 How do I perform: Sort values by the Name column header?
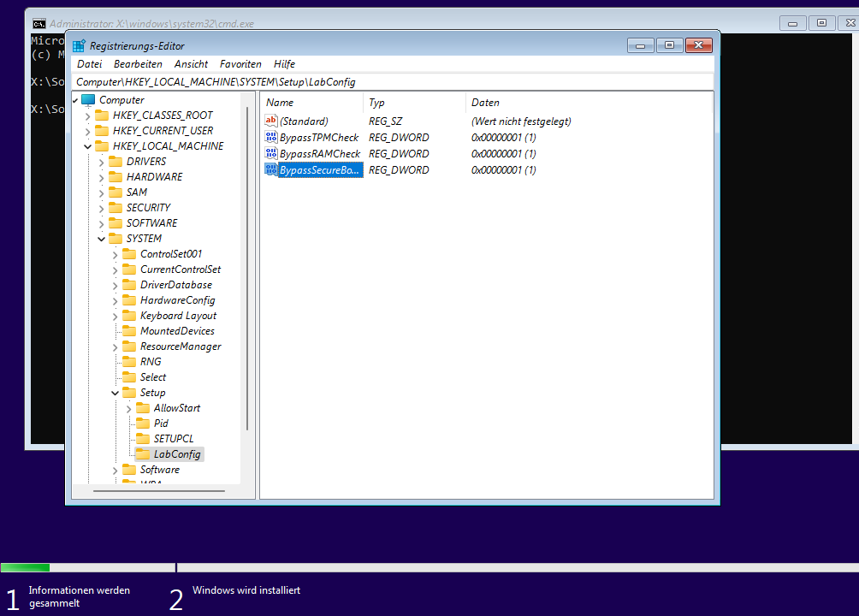[311, 103]
